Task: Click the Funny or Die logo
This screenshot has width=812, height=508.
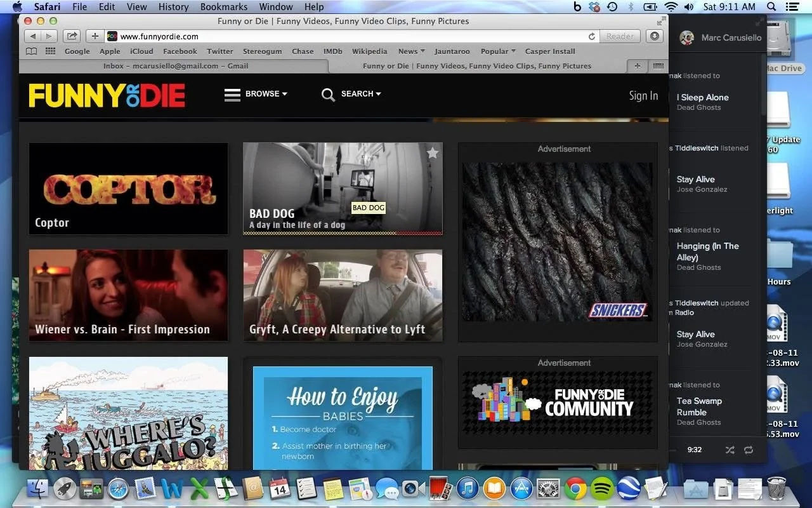Action: point(107,95)
